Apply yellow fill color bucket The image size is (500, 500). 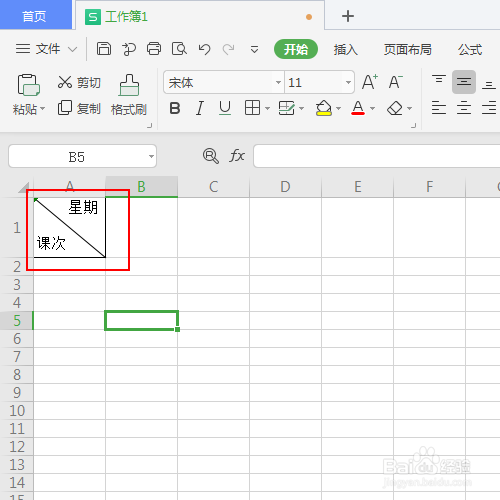pos(323,108)
